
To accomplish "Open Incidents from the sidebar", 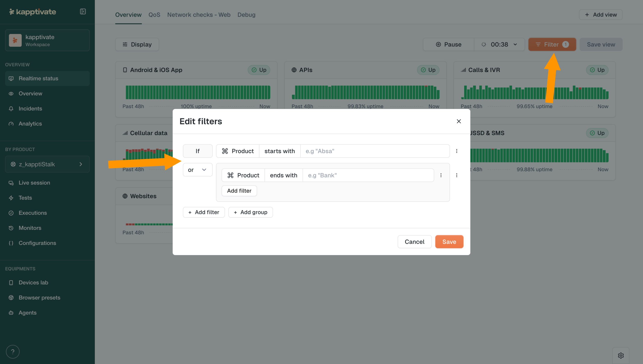I will click(30, 108).
